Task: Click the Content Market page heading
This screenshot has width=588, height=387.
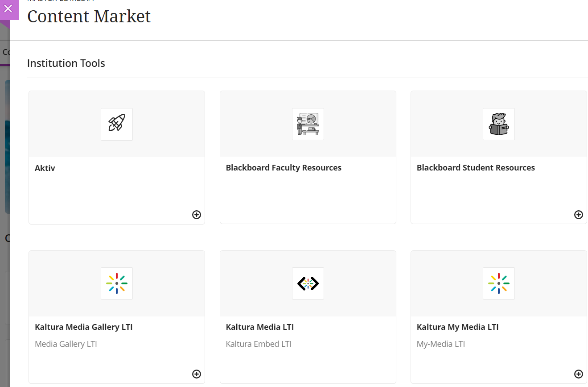Action: [89, 17]
